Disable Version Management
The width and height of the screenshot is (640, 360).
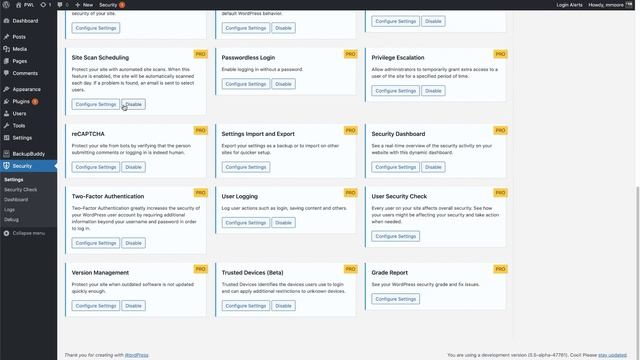[x=133, y=306]
